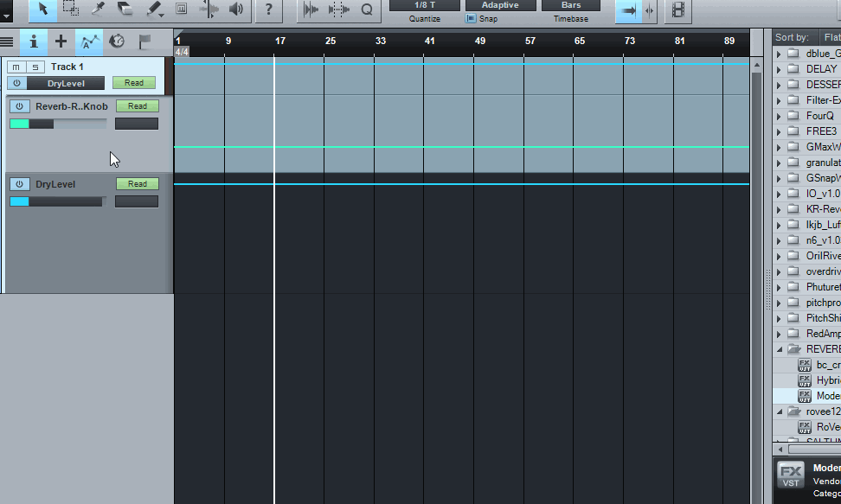Open the Timebase Bars dropdown
Image resolution: width=841 pixels, height=504 pixels.
point(571,5)
